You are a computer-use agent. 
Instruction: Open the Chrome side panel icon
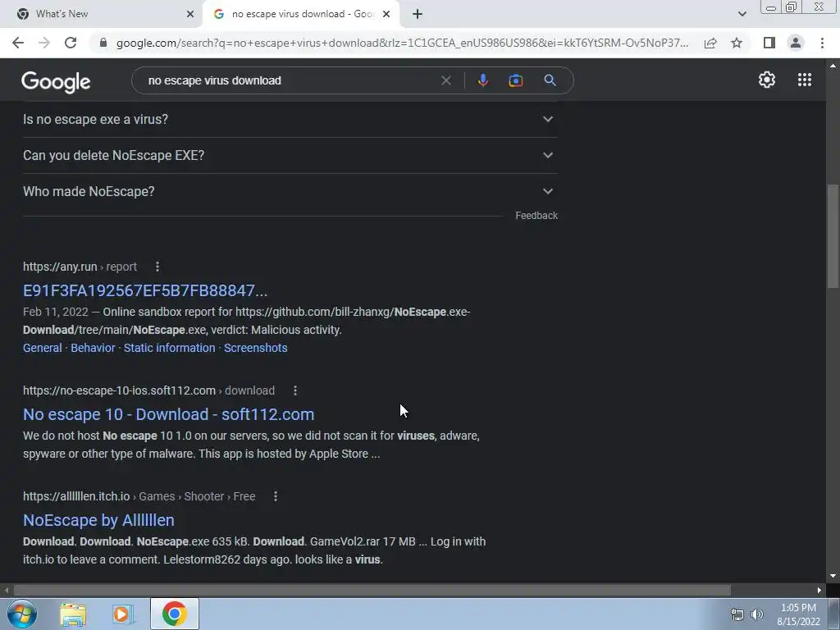click(x=769, y=43)
